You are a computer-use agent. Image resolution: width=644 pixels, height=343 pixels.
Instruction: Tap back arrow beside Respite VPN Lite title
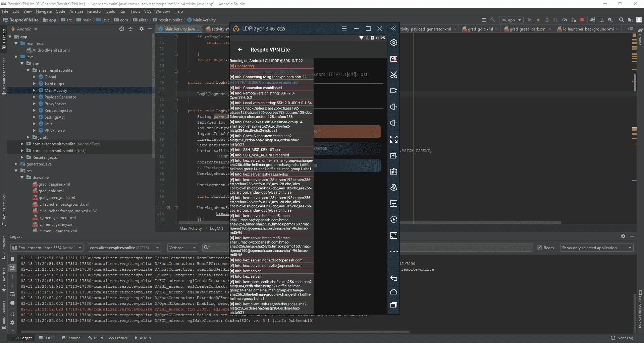click(x=240, y=50)
